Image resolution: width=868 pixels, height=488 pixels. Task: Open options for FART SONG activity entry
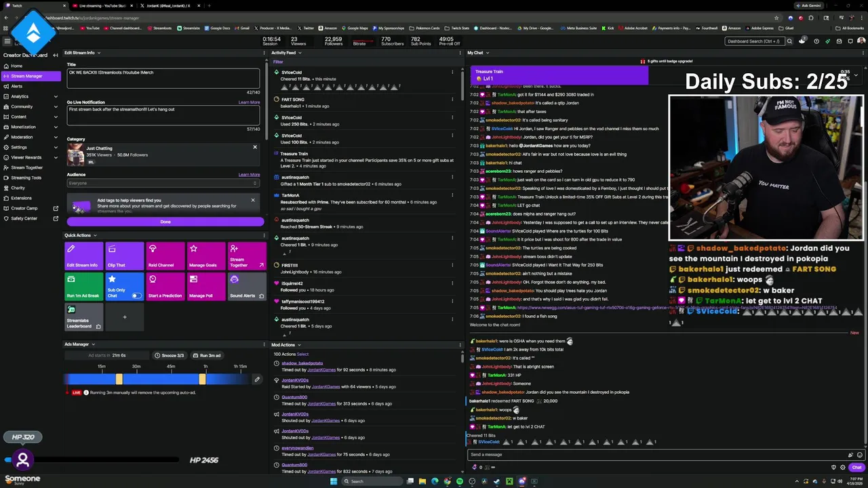(452, 100)
